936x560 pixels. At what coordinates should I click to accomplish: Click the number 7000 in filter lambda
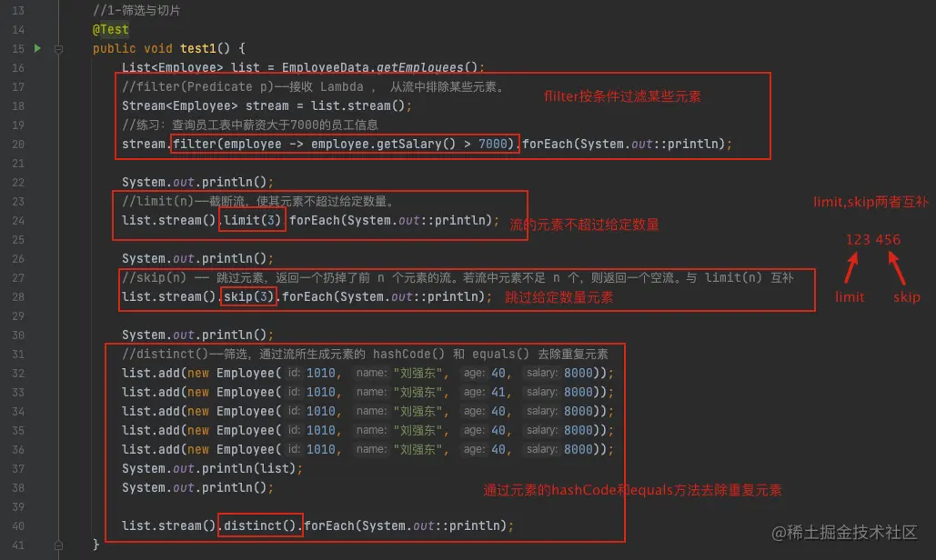tap(492, 144)
